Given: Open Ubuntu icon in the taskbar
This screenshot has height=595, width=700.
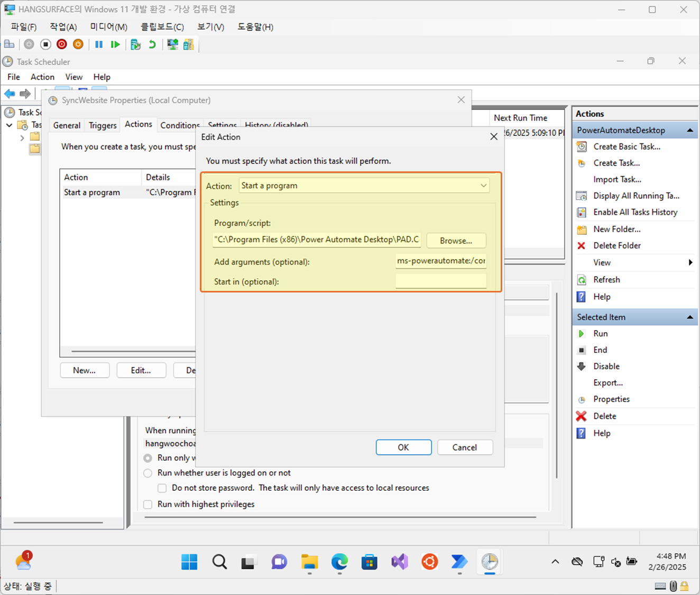Looking at the screenshot, I should coord(430,562).
